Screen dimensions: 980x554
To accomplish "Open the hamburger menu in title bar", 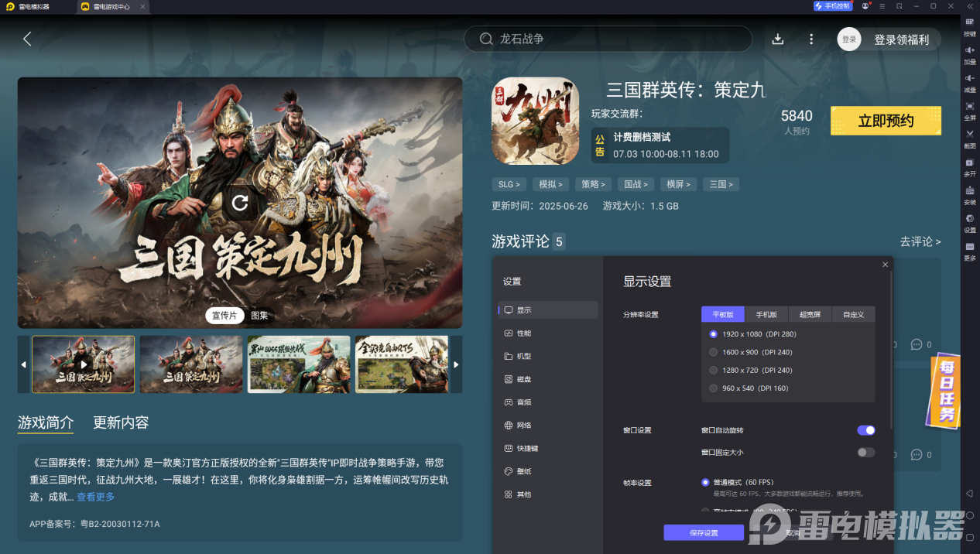I will [x=882, y=6].
